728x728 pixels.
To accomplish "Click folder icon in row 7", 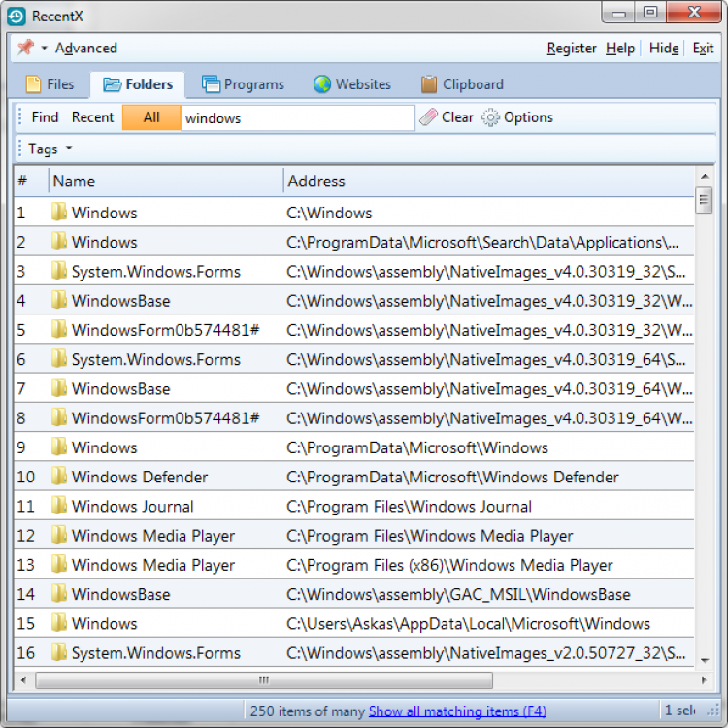I will pyautogui.click(x=59, y=387).
